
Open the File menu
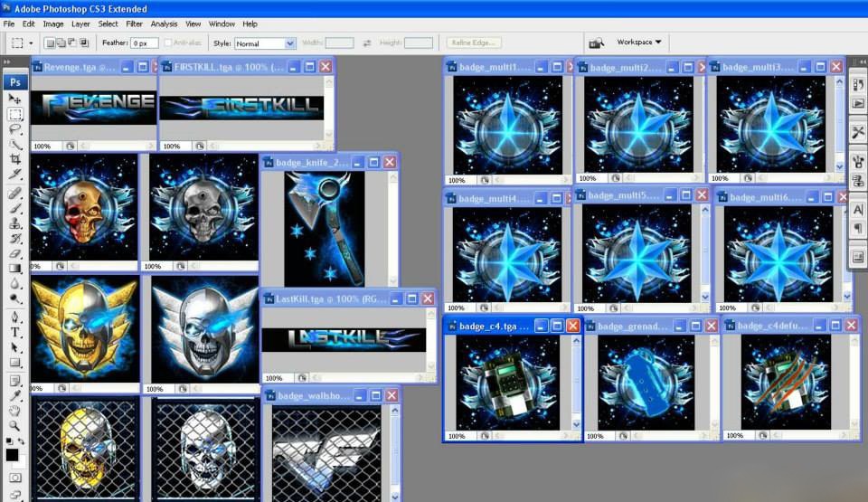(9, 24)
